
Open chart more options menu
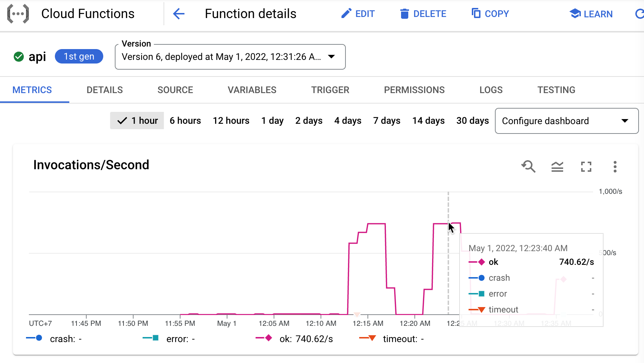click(615, 167)
